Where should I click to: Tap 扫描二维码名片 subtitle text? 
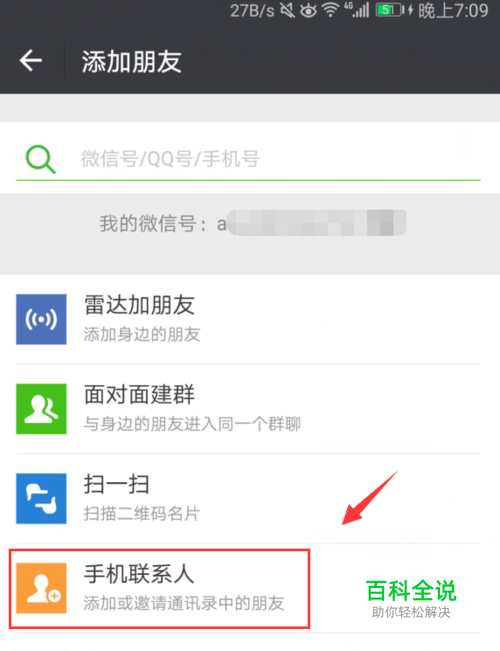point(142,514)
